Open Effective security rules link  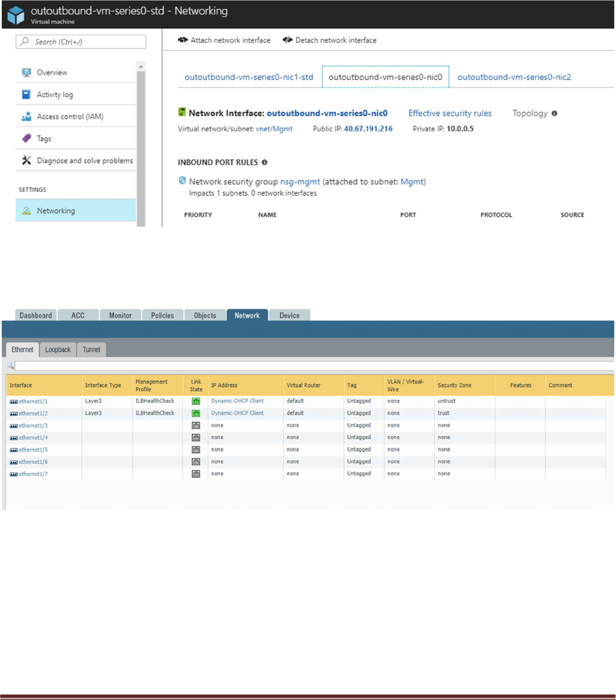pos(450,113)
